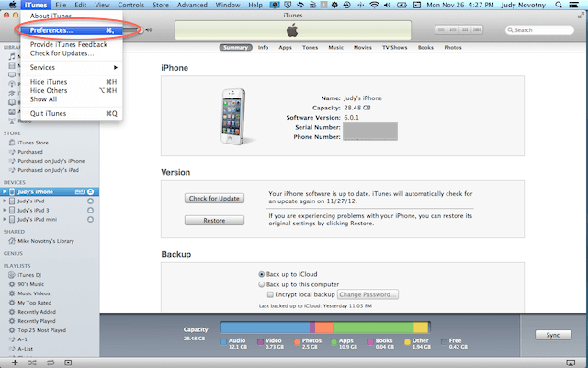Click the yellow Other capacity segment

click(x=421, y=328)
